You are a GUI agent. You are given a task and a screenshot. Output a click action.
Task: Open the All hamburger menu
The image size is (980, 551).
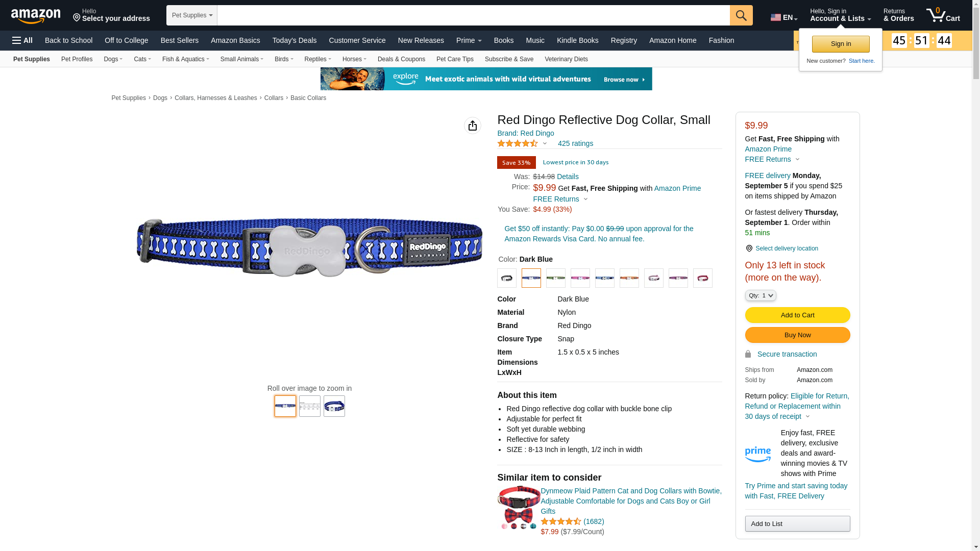(x=22, y=40)
